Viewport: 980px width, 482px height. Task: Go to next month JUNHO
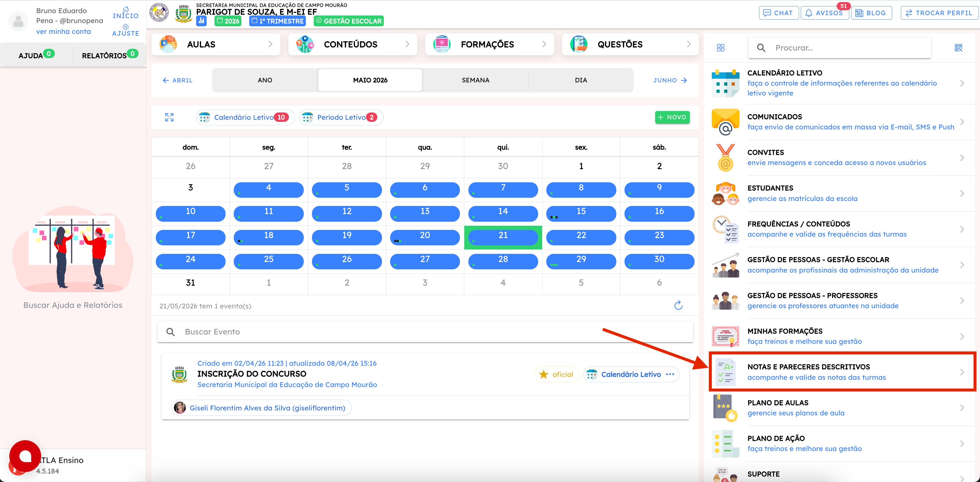click(670, 80)
